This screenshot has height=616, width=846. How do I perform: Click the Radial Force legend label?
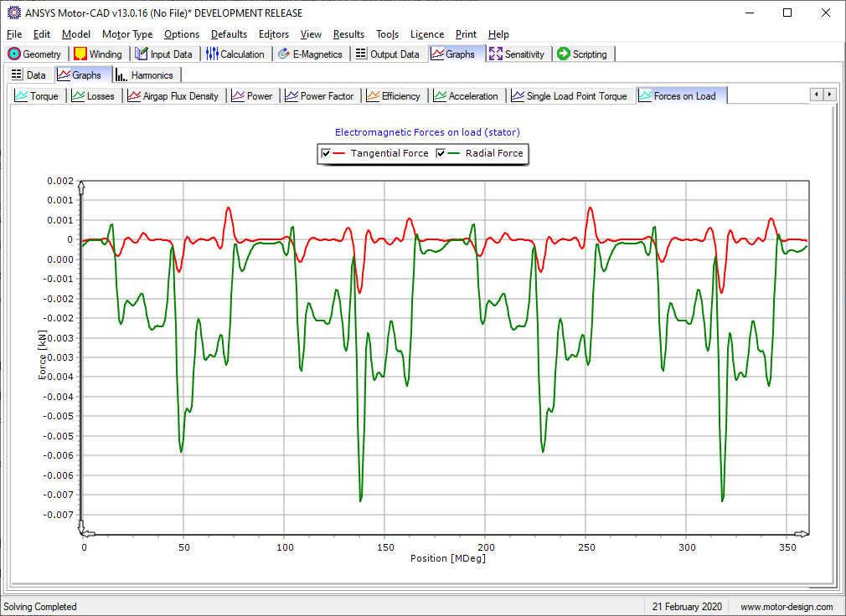coord(494,153)
